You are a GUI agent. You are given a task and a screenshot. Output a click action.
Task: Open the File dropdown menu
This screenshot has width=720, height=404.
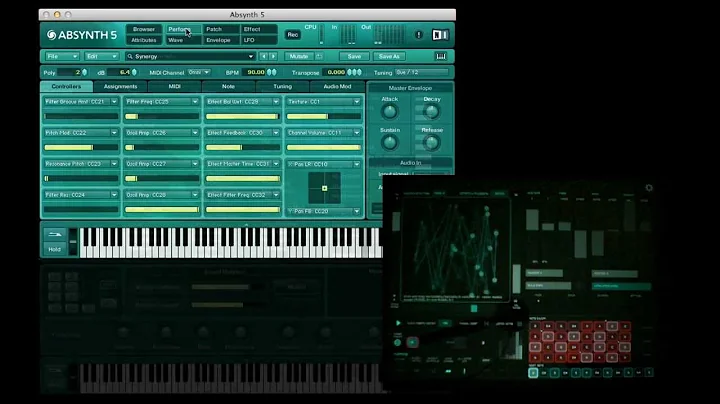click(x=62, y=56)
